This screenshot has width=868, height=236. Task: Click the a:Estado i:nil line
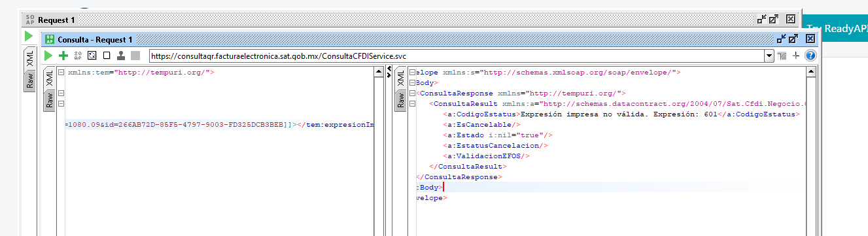click(x=498, y=135)
